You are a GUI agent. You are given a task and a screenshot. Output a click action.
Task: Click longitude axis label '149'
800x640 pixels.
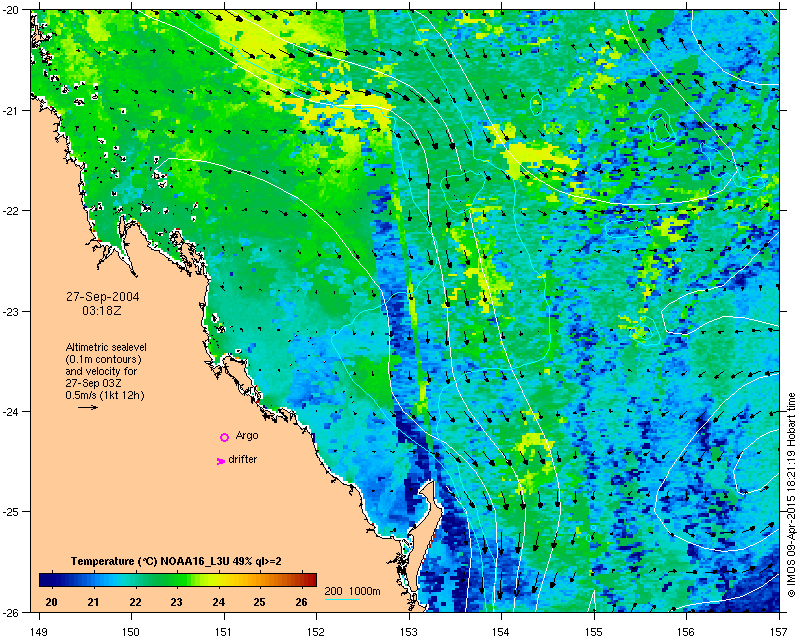pyautogui.click(x=39, y=631)
